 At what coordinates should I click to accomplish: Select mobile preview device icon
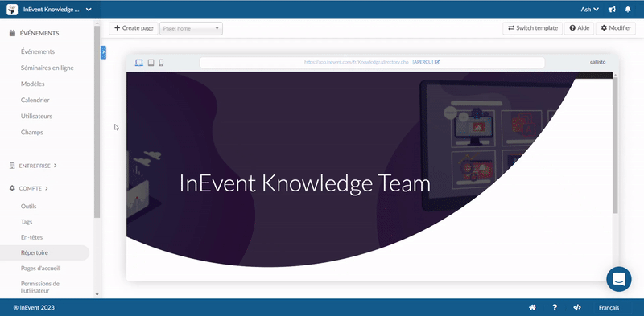(161, 63)
